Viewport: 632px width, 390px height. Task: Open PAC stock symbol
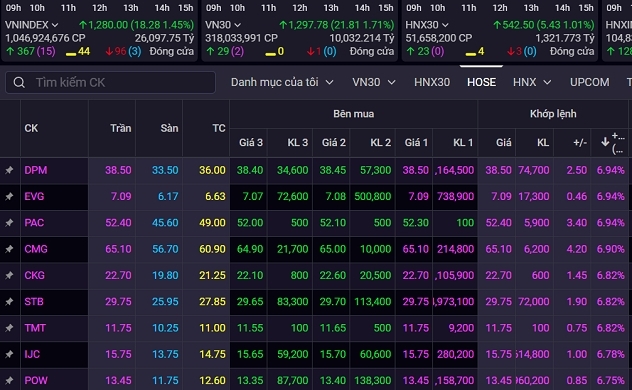(x=34, y=223)
